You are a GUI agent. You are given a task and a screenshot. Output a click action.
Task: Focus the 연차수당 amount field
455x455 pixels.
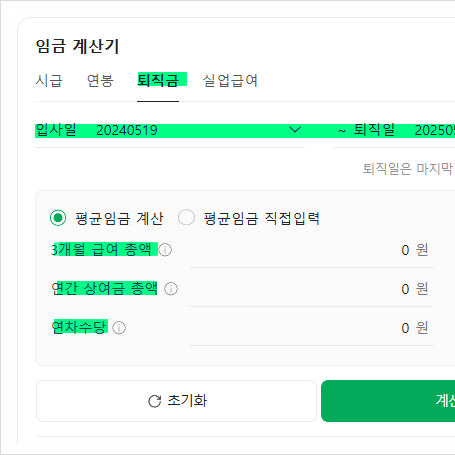(x=311, y=328)
